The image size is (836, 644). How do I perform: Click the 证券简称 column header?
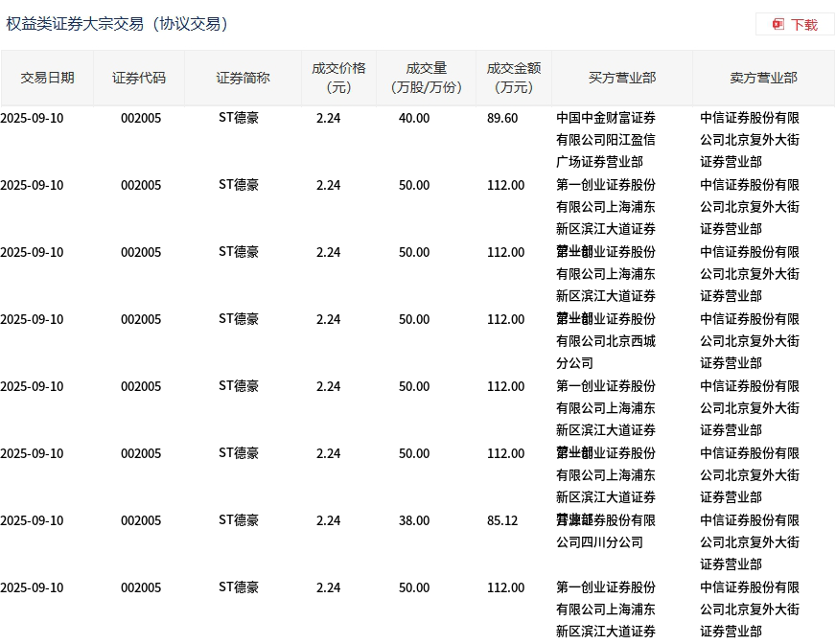click(244, 78)
